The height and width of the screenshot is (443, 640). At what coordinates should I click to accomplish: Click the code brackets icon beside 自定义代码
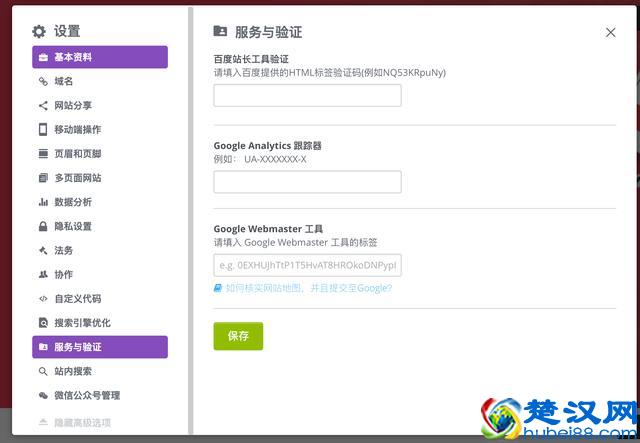pyautogui.click(x=43, y=298)
